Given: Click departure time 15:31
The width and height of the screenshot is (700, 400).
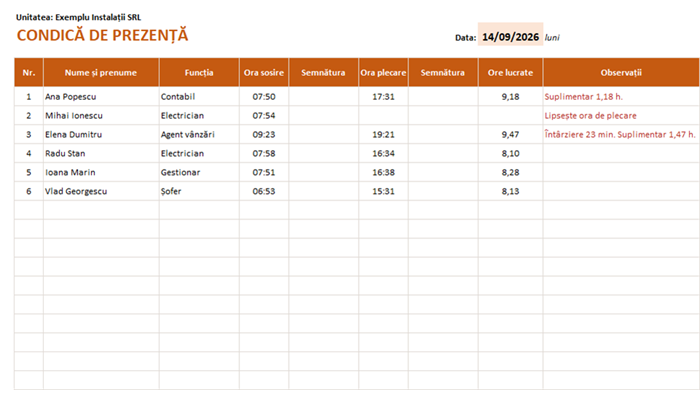Looking at the screenshot, I should (x=383, y=191).
